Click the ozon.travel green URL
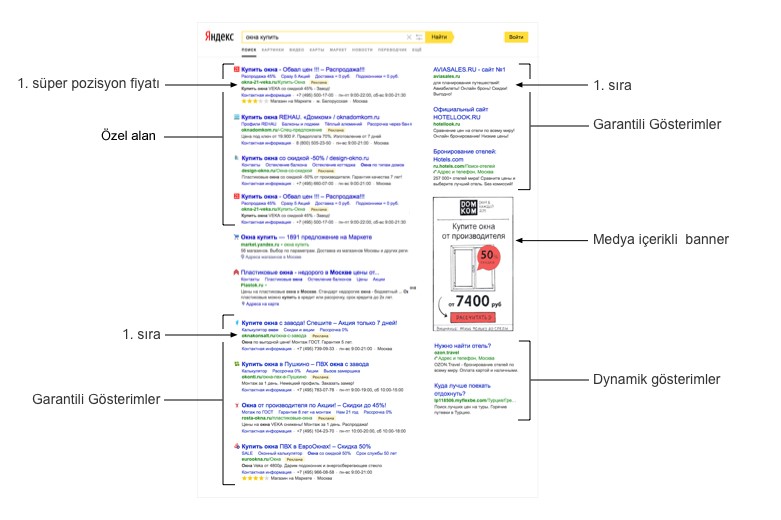 (447, 353)
